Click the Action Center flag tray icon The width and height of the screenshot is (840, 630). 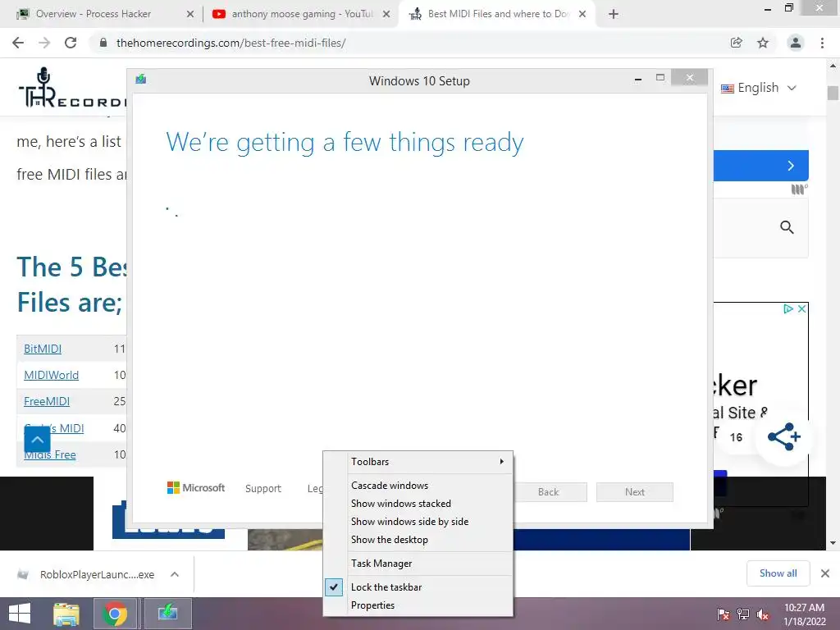tap(724, 614)
